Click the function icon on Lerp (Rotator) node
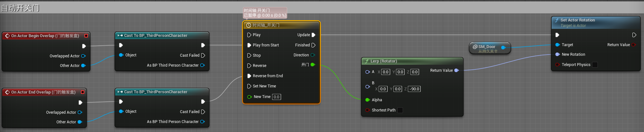 pyautogui.click(x=367, y=61)
